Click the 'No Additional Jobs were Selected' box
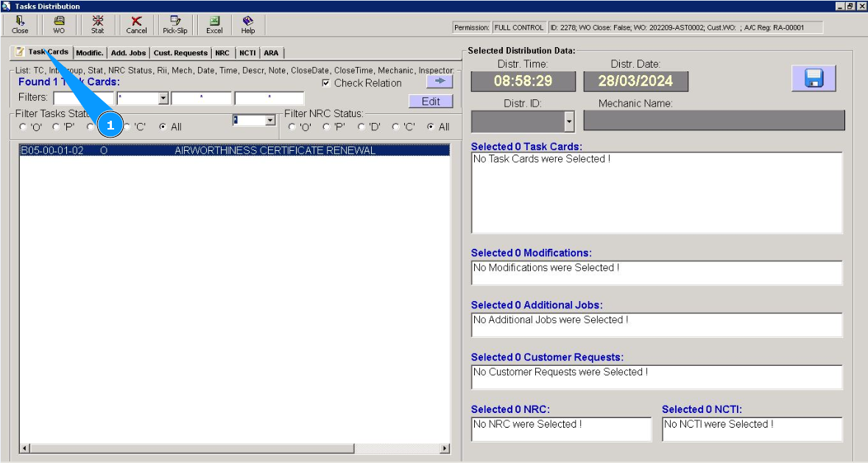This screenshot has width=868, height=463. 657,325
